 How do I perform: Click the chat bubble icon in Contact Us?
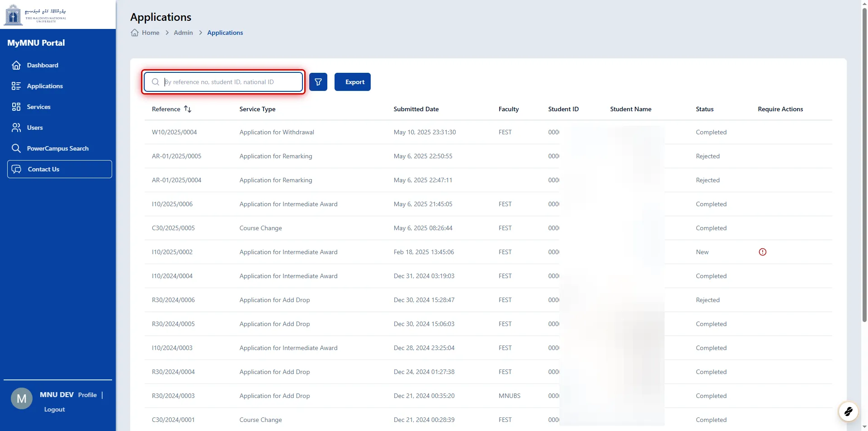coord(17,169)
